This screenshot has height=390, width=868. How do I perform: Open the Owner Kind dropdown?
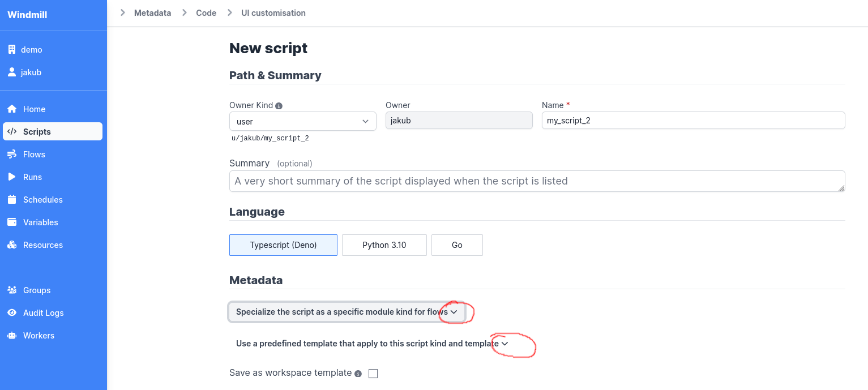coord(302,121)
